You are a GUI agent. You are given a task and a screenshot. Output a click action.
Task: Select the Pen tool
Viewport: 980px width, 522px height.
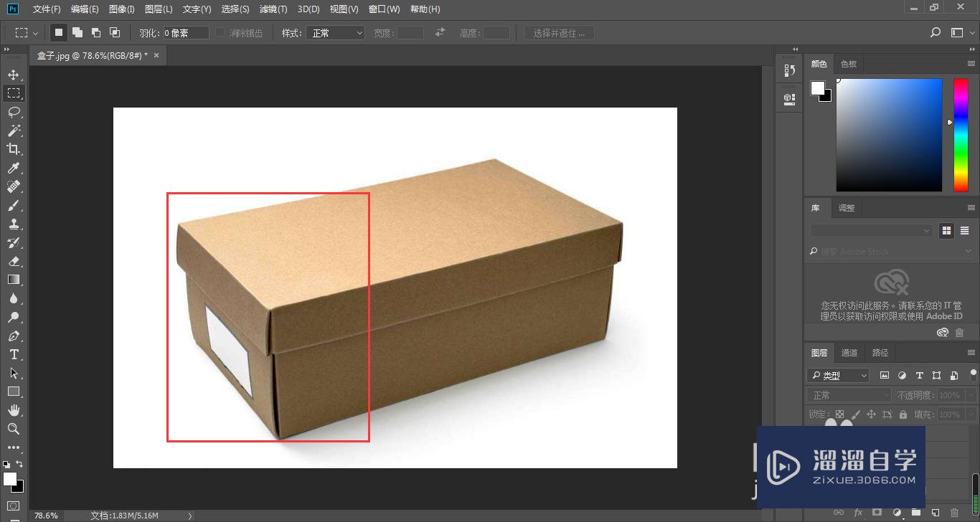click(x=14, y=336)
